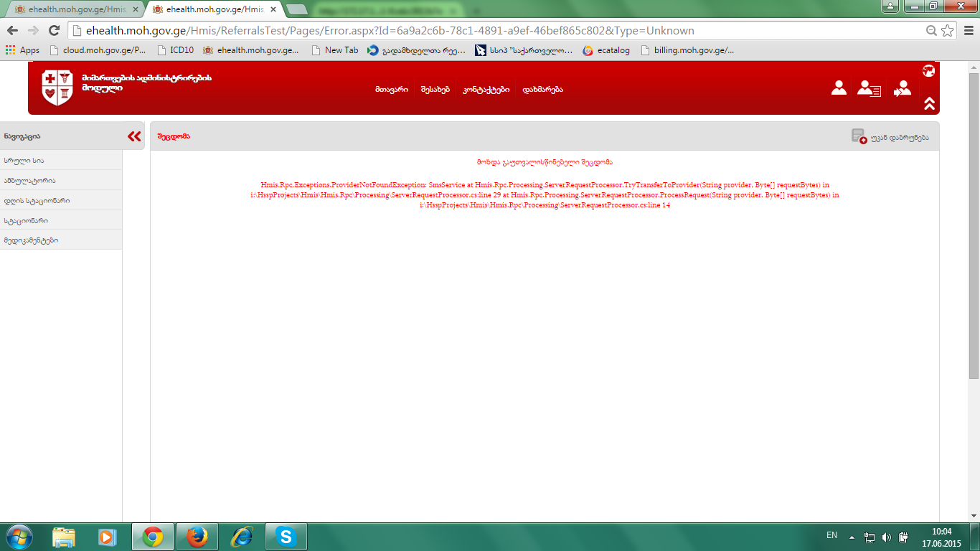Open the კონტაქტები menu item
This screenshot has width=980, height=551.
click(486, 90)
